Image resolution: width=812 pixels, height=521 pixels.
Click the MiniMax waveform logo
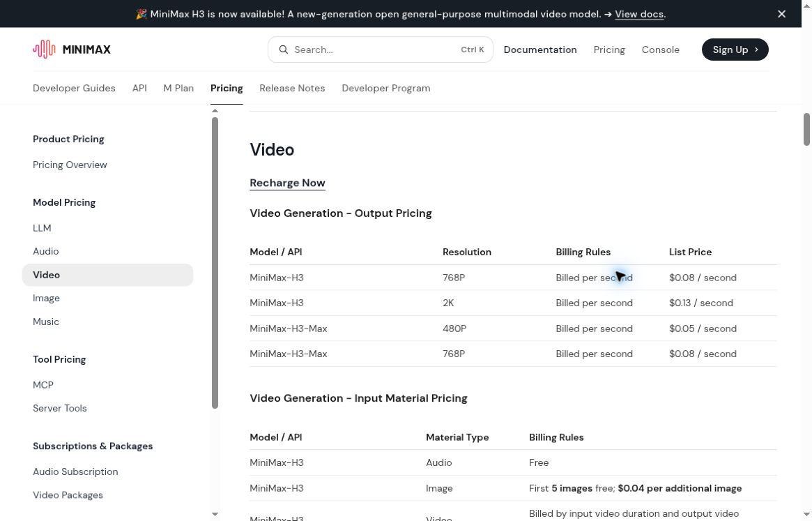(x=44, y=50)
